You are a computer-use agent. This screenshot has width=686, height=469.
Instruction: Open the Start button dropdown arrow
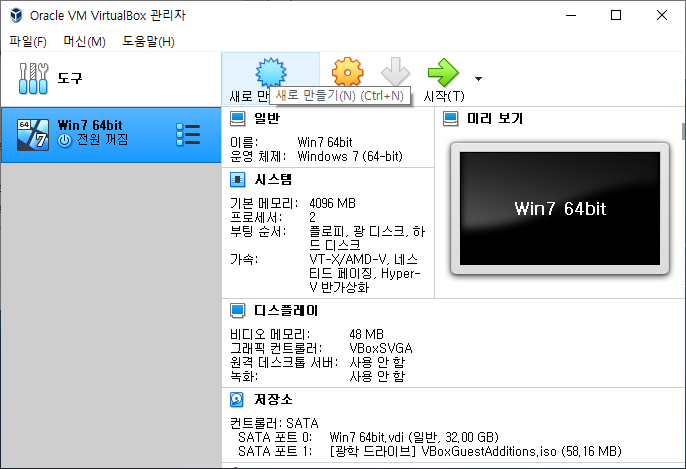coord(478,79)
